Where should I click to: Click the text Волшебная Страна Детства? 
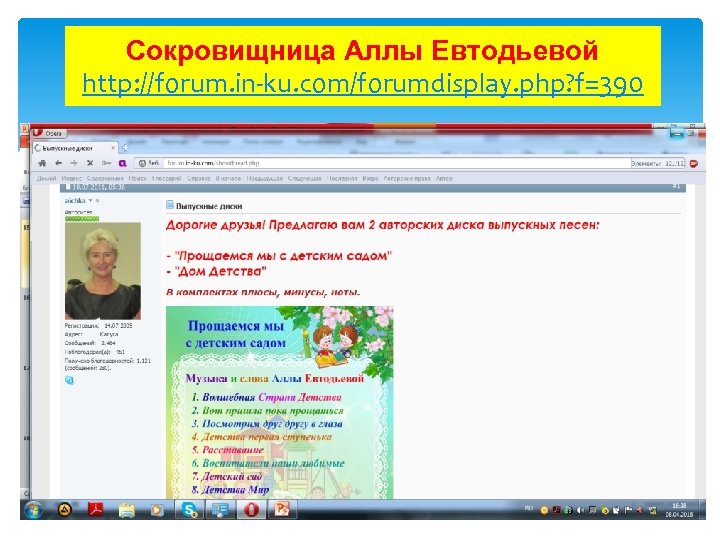click(272, 397)
